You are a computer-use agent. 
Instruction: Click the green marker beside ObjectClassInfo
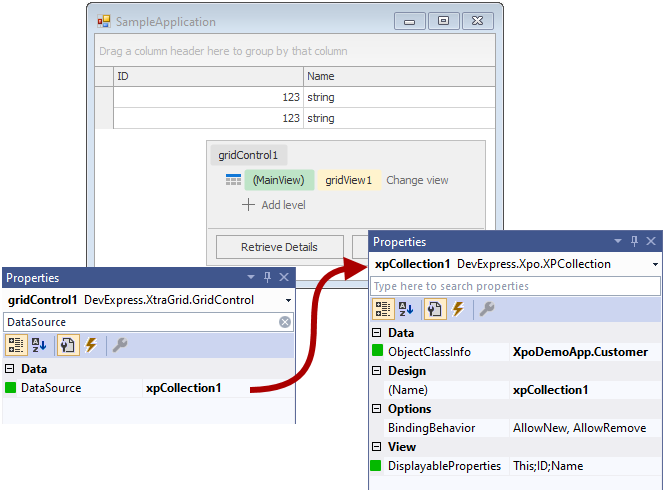[377, 350]
